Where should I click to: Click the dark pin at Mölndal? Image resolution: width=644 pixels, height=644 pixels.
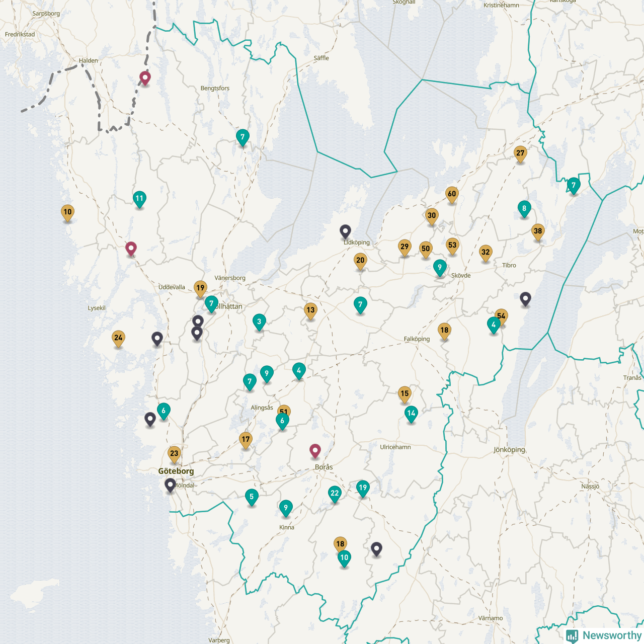[x=170, y=485]
